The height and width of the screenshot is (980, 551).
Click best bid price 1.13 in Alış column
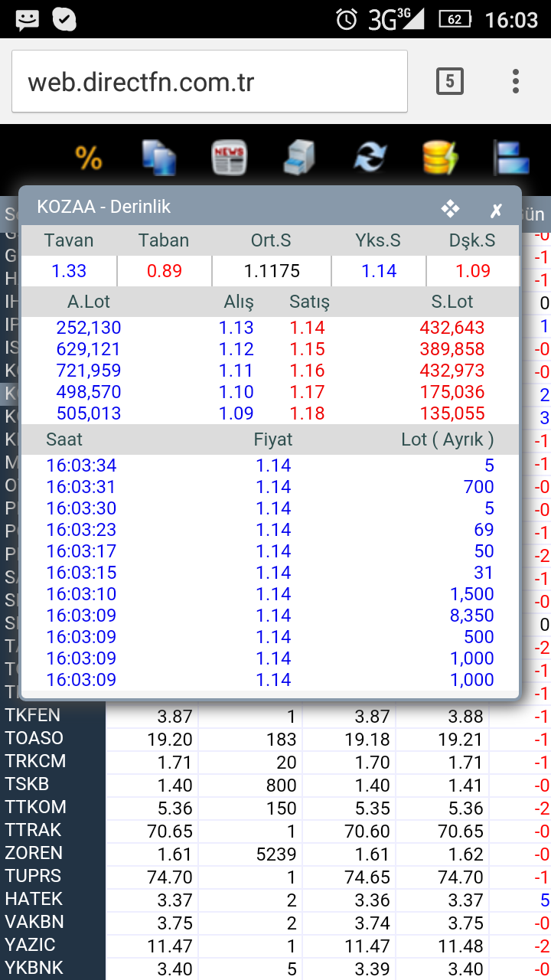coord(236,328)
